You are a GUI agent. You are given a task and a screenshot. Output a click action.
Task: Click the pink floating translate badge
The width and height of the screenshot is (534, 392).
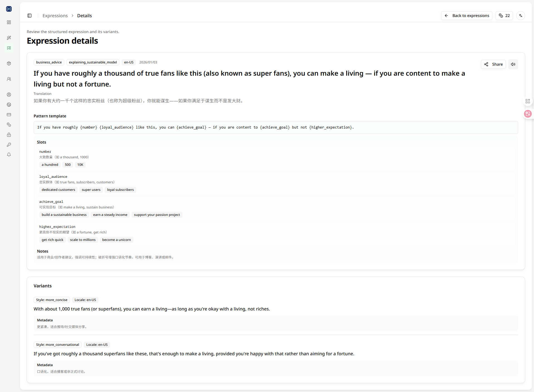(528, 114)
